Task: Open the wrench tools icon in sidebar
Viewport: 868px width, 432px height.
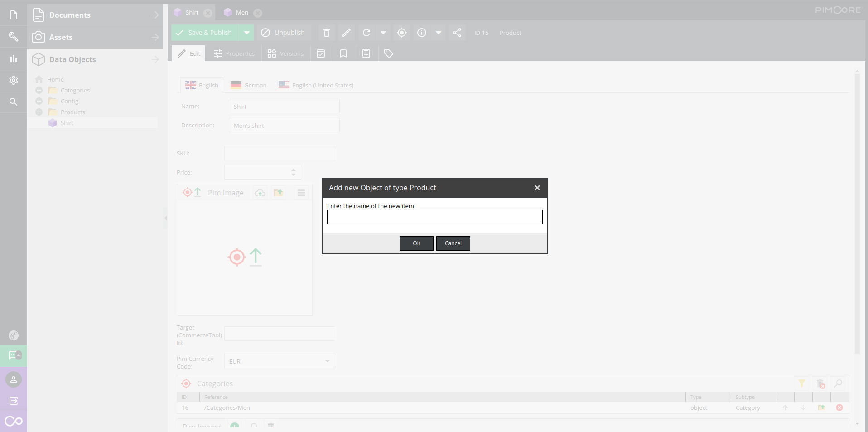Action: click(x=14, y=37)
